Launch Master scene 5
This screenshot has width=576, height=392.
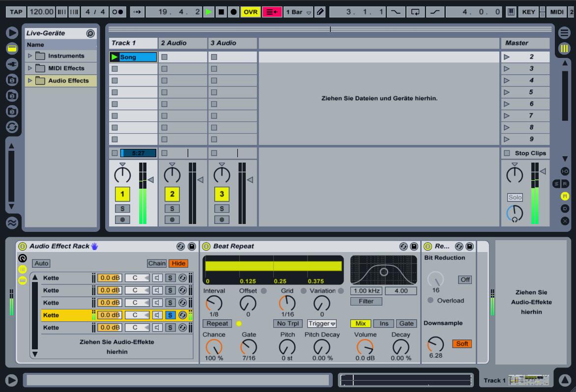tap(507, 92)
